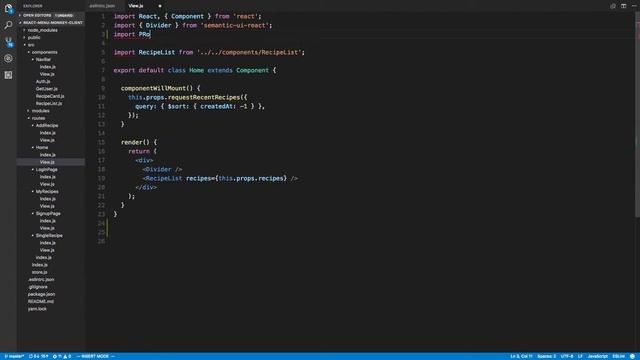The height and width of the screenshot is (360, 640).
Task: Click JavaScript language mode in status bar
Action: (x=598, y=356)
